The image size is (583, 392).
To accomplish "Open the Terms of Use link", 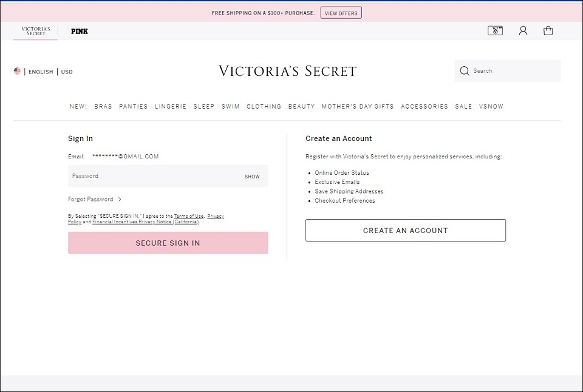I will 189,216.
